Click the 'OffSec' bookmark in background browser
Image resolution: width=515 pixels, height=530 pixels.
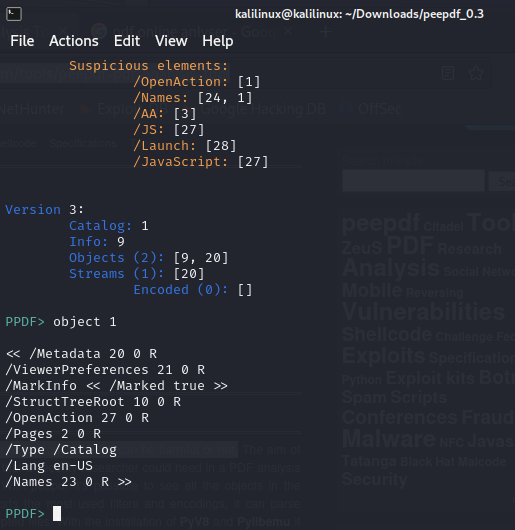click(379, 109)
